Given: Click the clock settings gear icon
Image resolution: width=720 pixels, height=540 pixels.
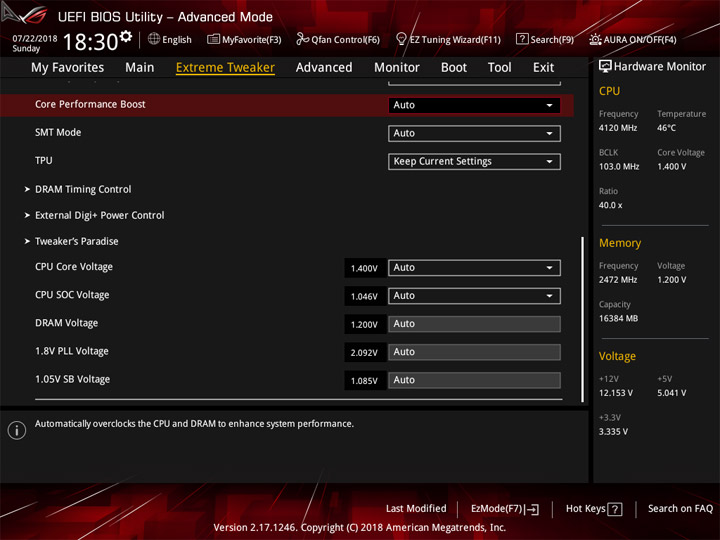Looking at the screenshot, I should point(125,36).
